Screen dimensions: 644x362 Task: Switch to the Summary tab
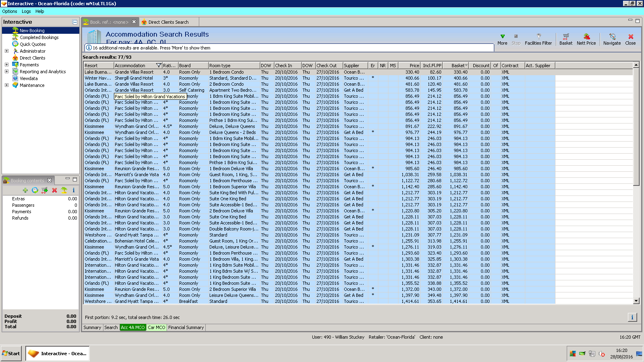point(92,327)
